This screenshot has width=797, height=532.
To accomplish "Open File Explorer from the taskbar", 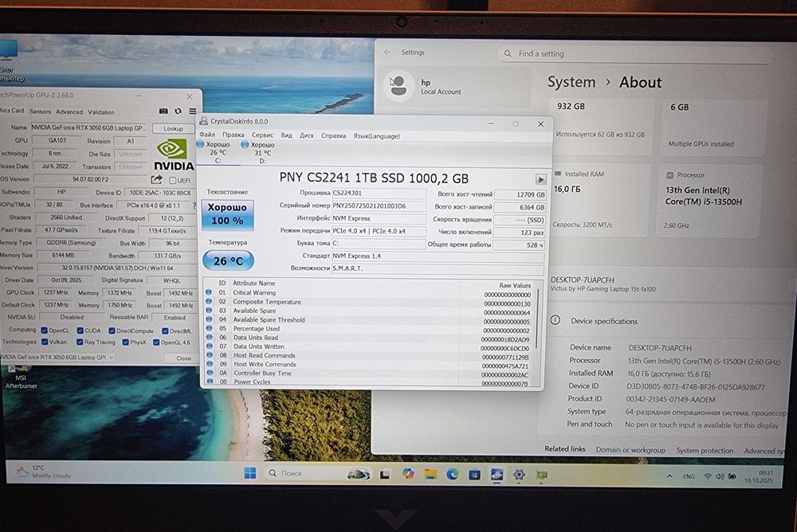I will pos(430,474).
